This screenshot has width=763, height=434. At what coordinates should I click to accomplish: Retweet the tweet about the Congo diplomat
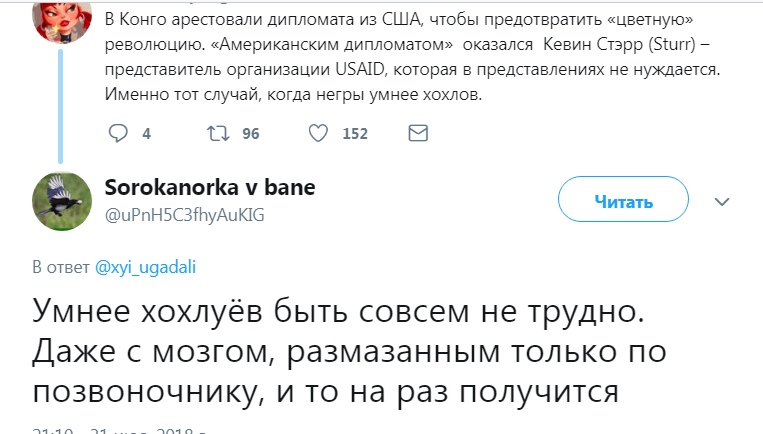[216, 133]
